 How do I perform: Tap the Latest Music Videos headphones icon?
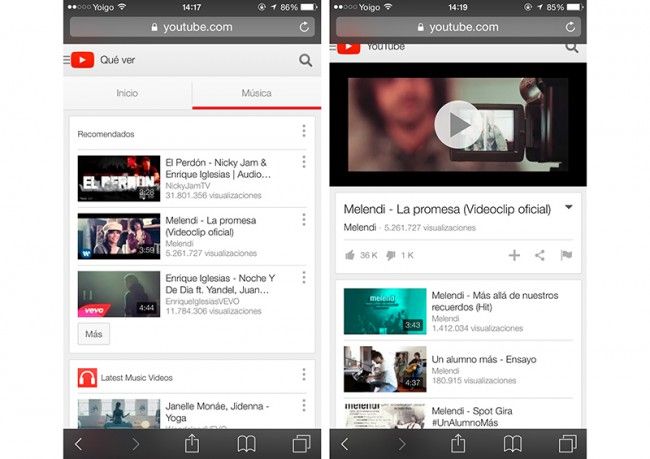87,378
